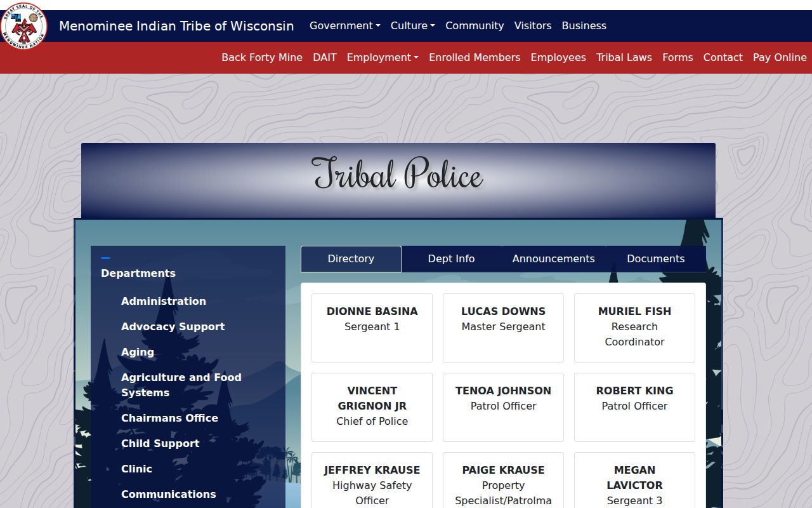Expand the Culture dropdown menu

coord(412,25)
